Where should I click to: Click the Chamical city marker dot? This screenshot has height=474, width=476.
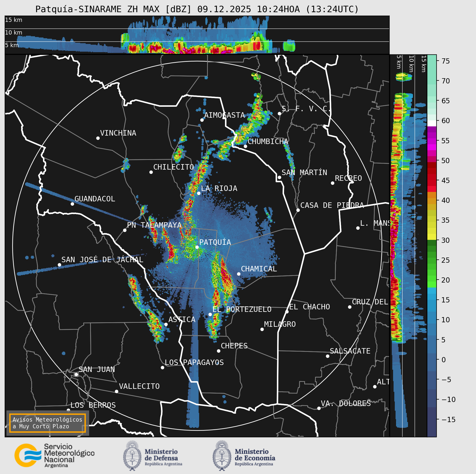point(239,274)
